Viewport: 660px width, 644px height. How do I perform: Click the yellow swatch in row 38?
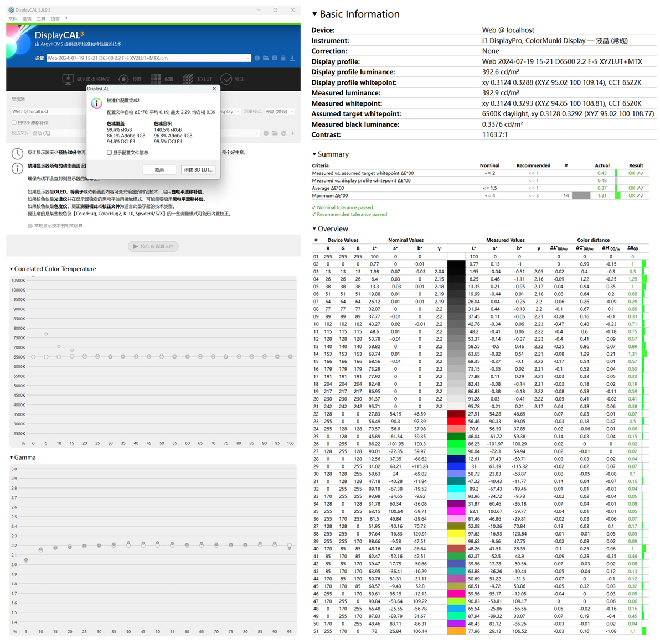click(x=456, y=534)
